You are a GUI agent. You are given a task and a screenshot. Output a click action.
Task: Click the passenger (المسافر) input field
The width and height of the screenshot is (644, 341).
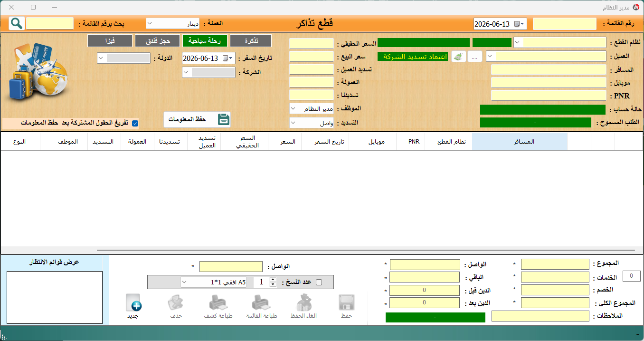pyautogui.click(x=549, y=69)
